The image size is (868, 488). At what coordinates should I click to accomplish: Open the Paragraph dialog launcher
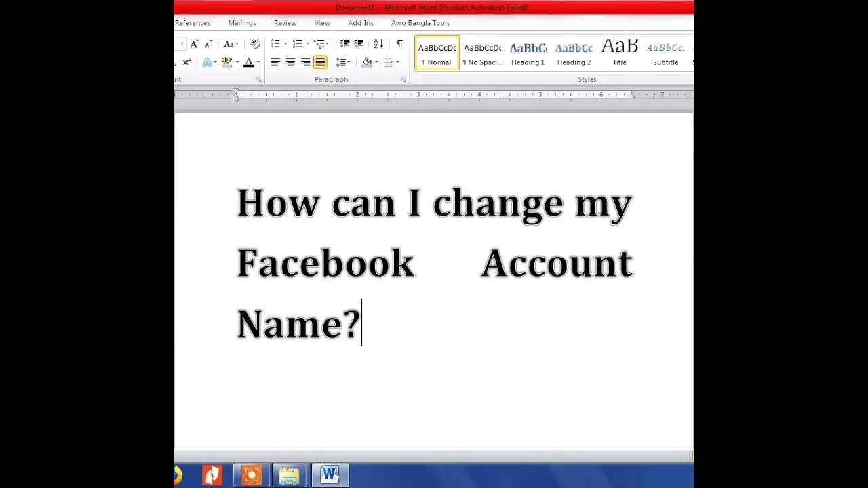coord(403,80)
